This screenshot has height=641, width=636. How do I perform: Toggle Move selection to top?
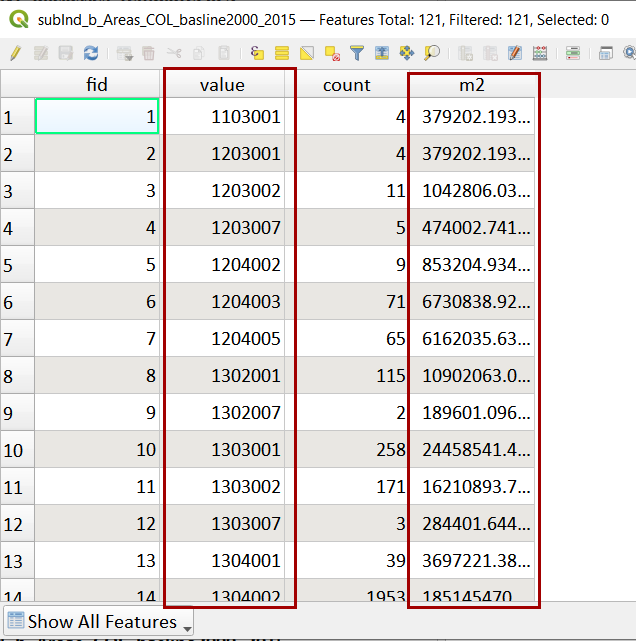[382, 53]
